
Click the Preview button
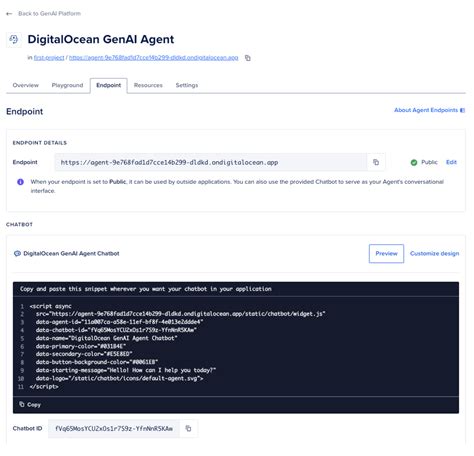point(386,254)
